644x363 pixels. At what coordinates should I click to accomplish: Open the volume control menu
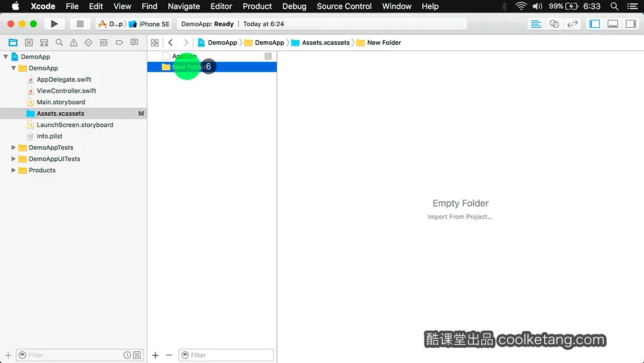537,6
